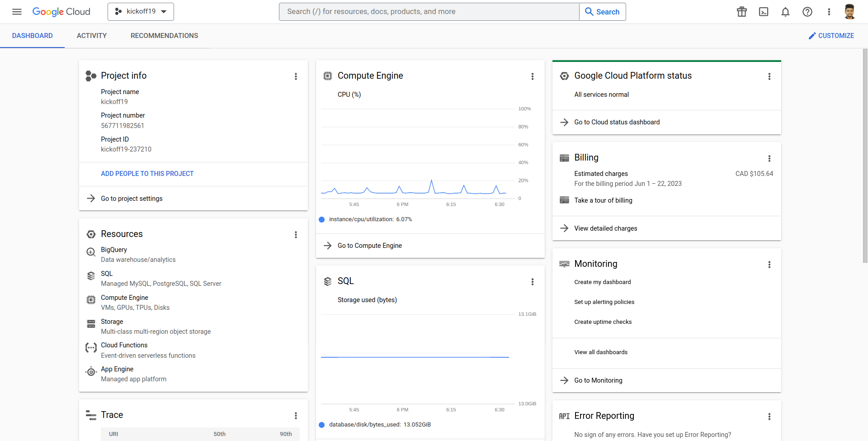Image resolution: width=868 pixels, height=441 pixels.
Task: Click the blue Search button
Action: click(603, 12)
